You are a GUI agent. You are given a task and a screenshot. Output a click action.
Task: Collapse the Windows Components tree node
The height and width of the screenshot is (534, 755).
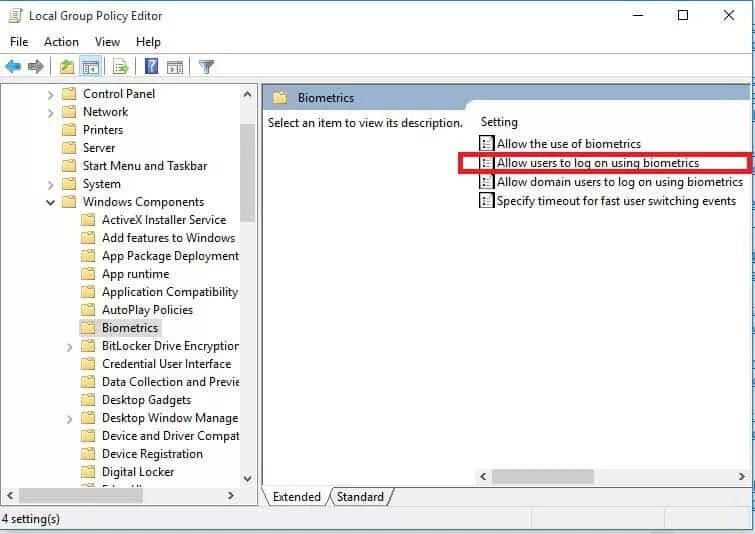click(x=50, y=202)
